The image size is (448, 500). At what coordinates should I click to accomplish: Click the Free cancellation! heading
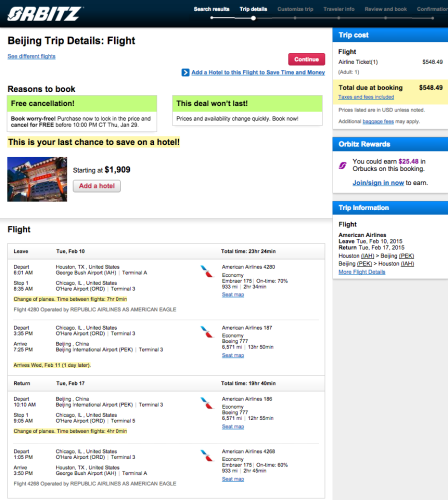[x=43, y=103]
